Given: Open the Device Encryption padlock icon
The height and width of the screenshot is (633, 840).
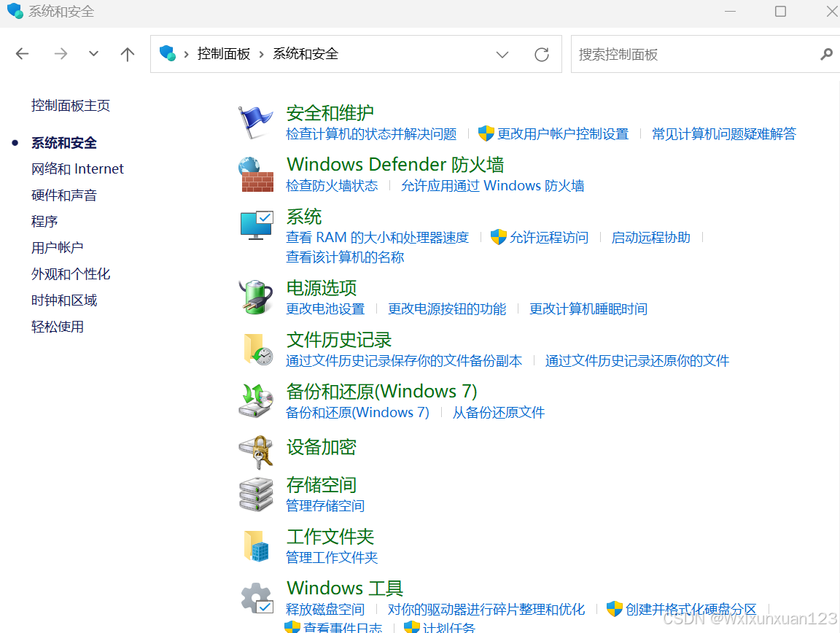Looking at the screenshot, I should coord(257,452).
